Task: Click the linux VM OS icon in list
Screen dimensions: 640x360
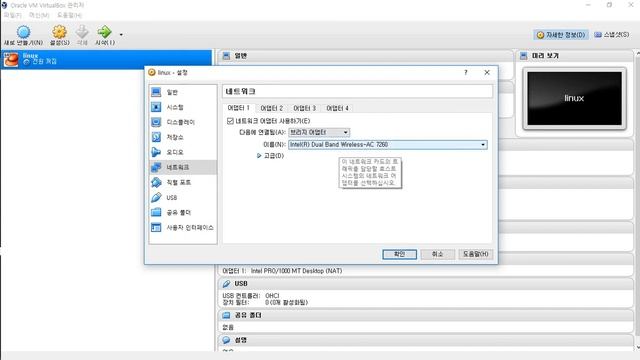Action: (11, 59)
